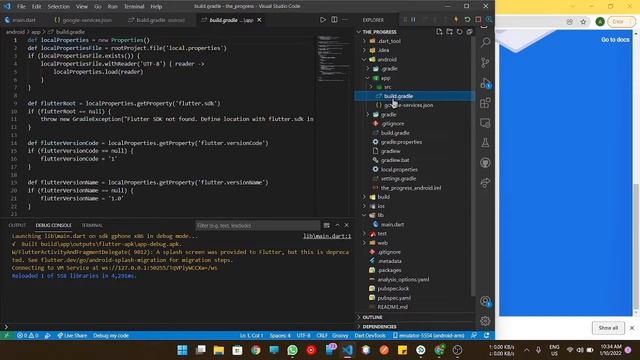Switch to the OUTPUT panel tab
640x360 pixels.
click(17, 225)
